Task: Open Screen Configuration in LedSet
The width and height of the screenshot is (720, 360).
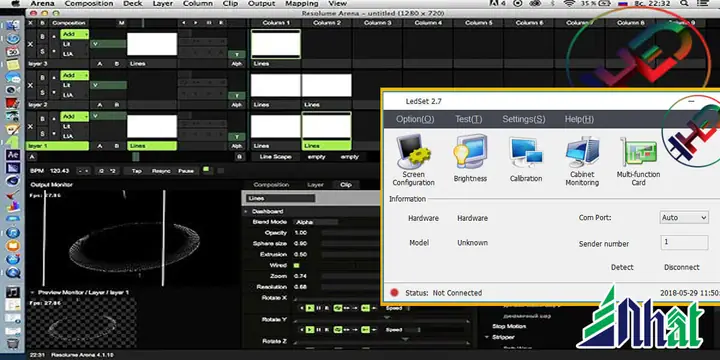Action: 413,160
